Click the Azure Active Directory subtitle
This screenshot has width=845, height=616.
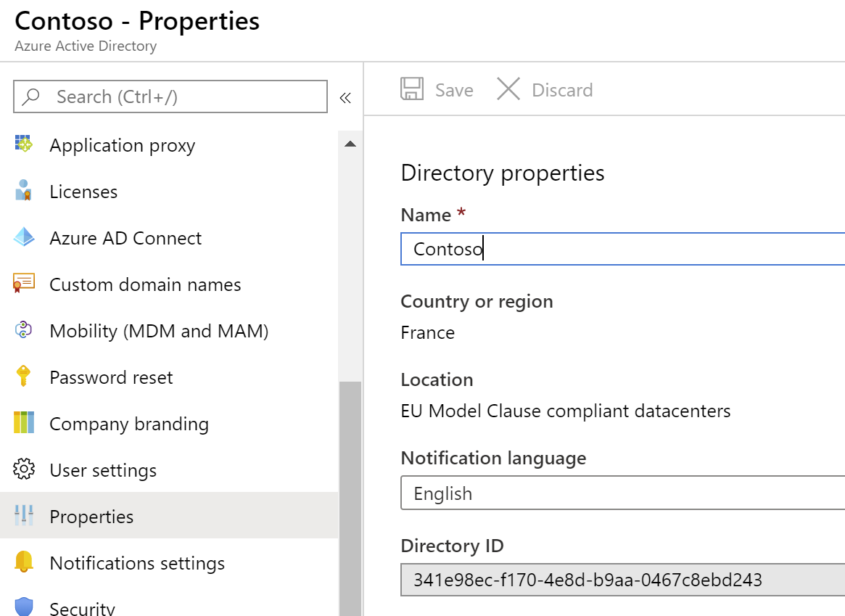(x=86, y=46)
